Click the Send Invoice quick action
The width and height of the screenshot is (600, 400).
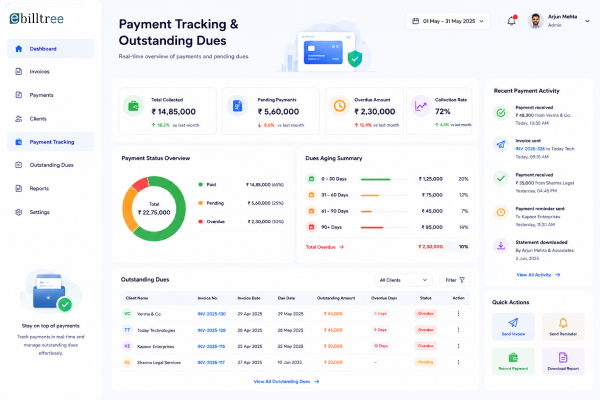[x=513, y=327]
